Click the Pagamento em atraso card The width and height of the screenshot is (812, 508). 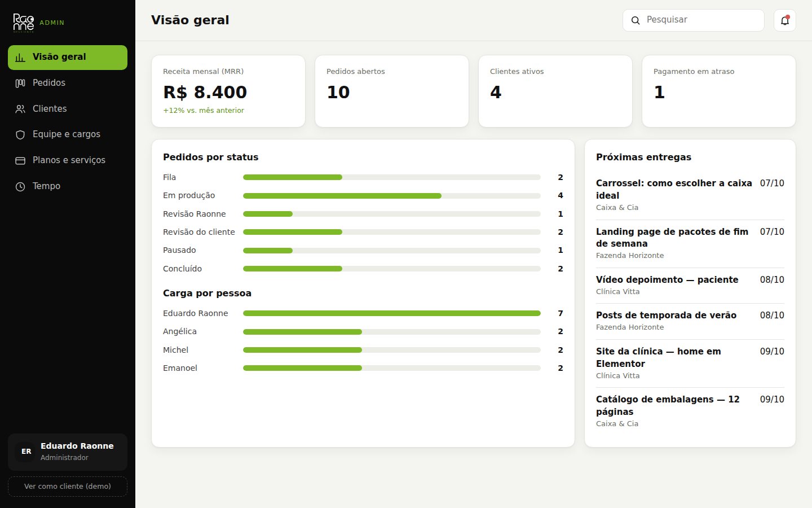click(x=719, y=91)
